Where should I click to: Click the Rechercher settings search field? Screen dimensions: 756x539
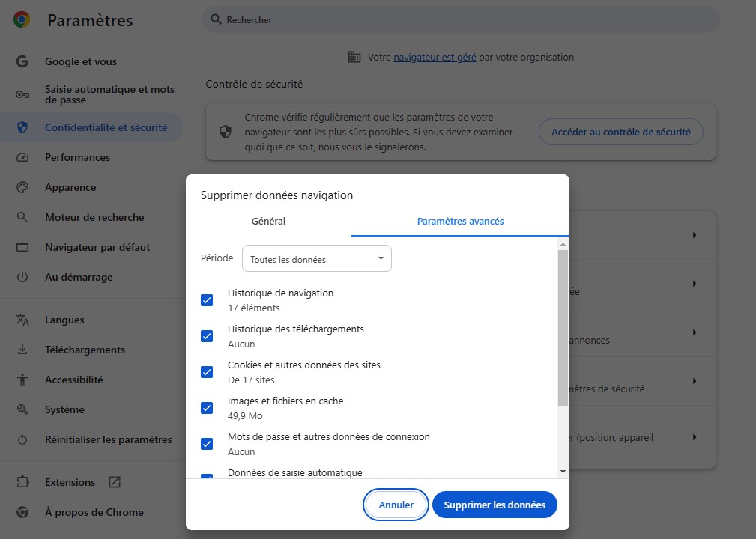(460, 19)
